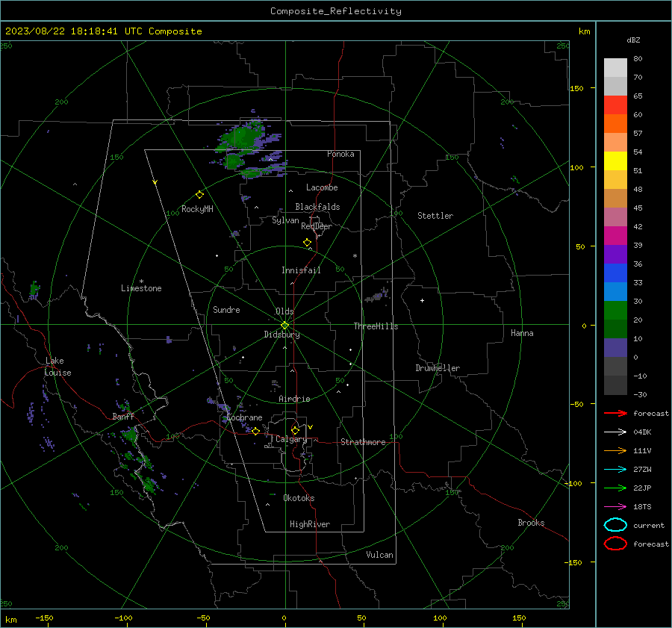Viewport: 672px width, 628px height.
Task: Click the 18TS legend label
Action: coord(642,507)
